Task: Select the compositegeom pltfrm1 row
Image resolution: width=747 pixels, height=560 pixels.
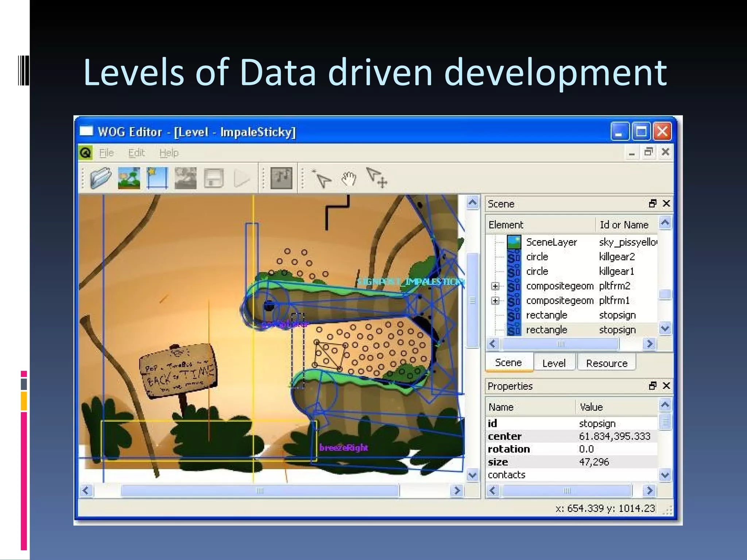Action: pyautogui.click(x=572, y=300)
